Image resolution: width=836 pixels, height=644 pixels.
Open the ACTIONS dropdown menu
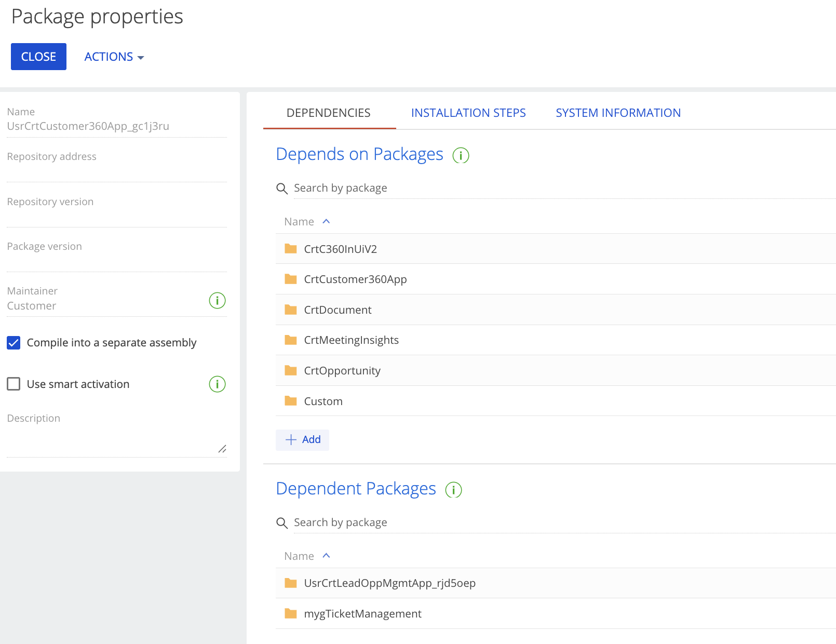114,57
